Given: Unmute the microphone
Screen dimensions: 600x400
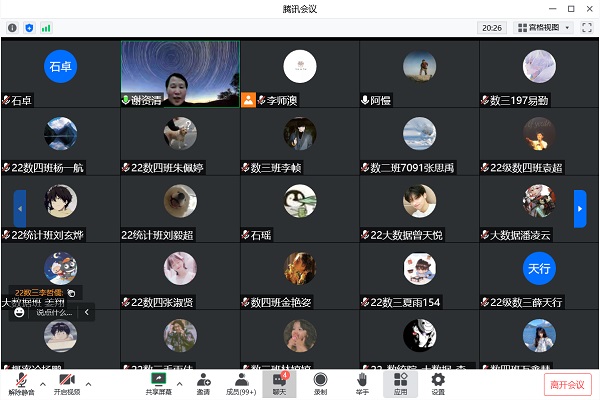Looking at the screenshot, I should (21, 384).
